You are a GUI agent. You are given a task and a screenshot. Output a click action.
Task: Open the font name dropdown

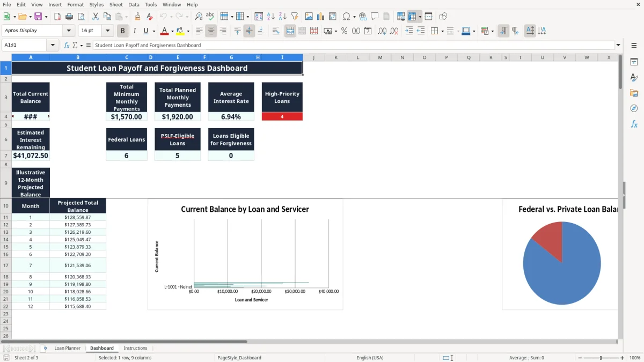69,31
